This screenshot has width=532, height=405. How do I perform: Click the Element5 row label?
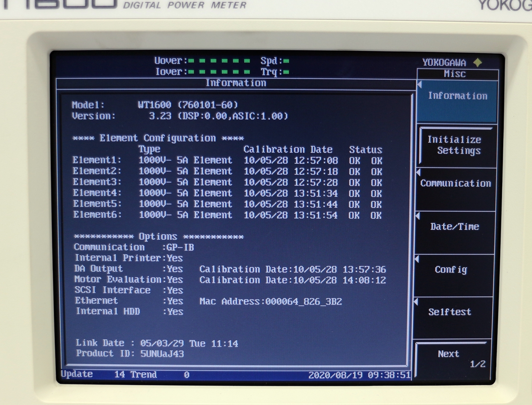97,204
